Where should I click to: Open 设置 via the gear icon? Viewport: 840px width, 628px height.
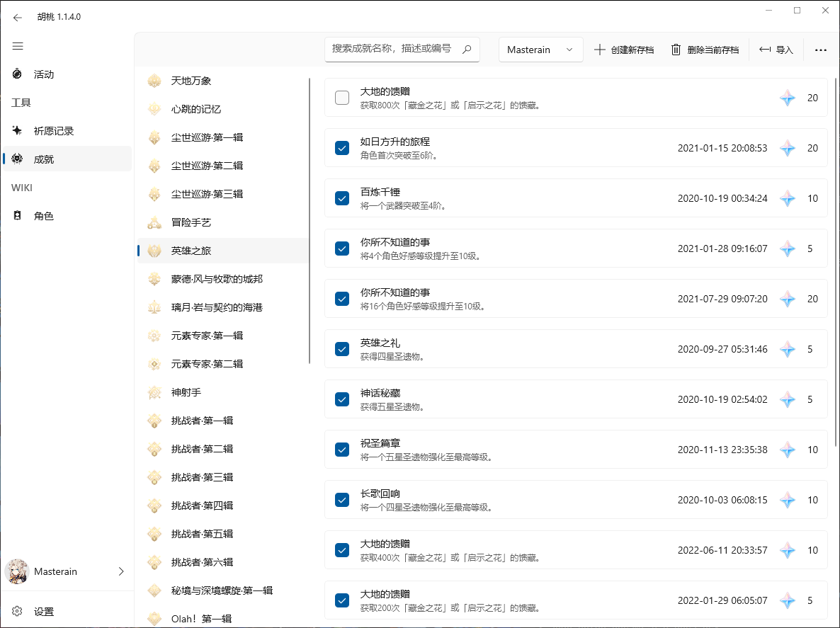pyautogui.click(x=18, y=611)
